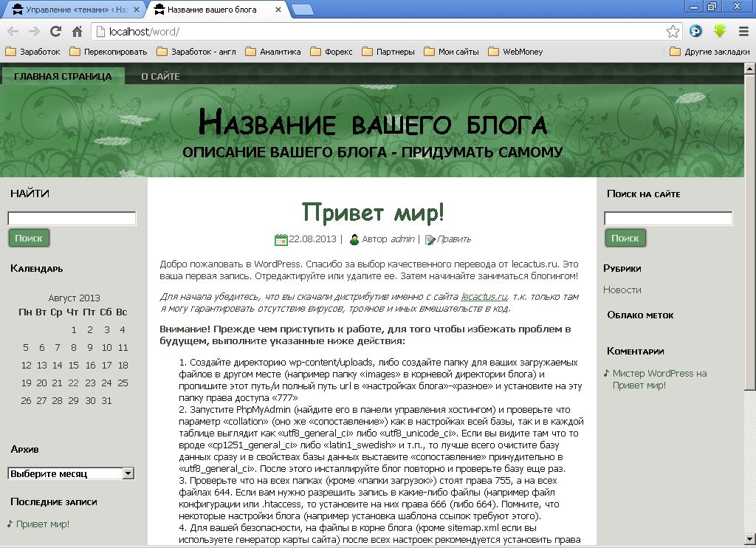Click the vertical scrollbar down arrow

click(750, 538)
